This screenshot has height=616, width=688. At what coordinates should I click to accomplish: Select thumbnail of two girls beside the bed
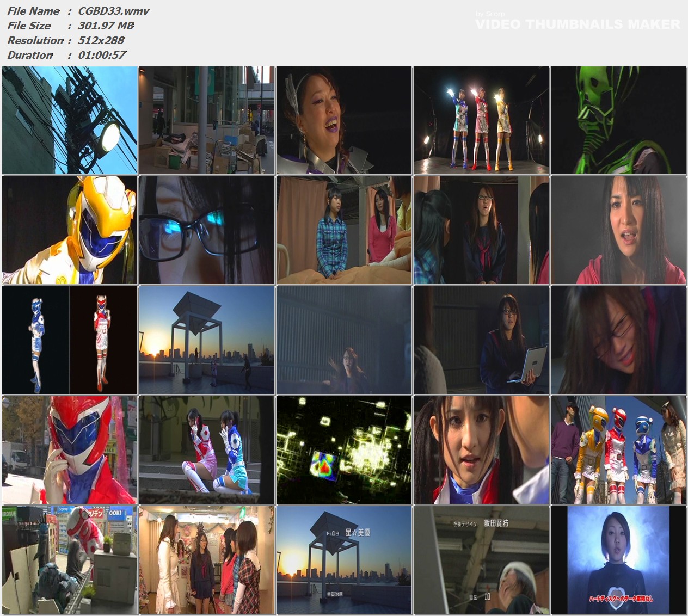[344, 230]
